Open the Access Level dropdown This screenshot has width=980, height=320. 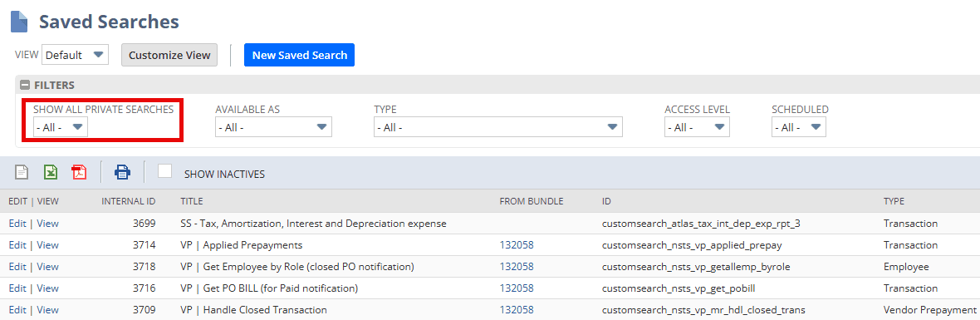[x=697, y=127]
